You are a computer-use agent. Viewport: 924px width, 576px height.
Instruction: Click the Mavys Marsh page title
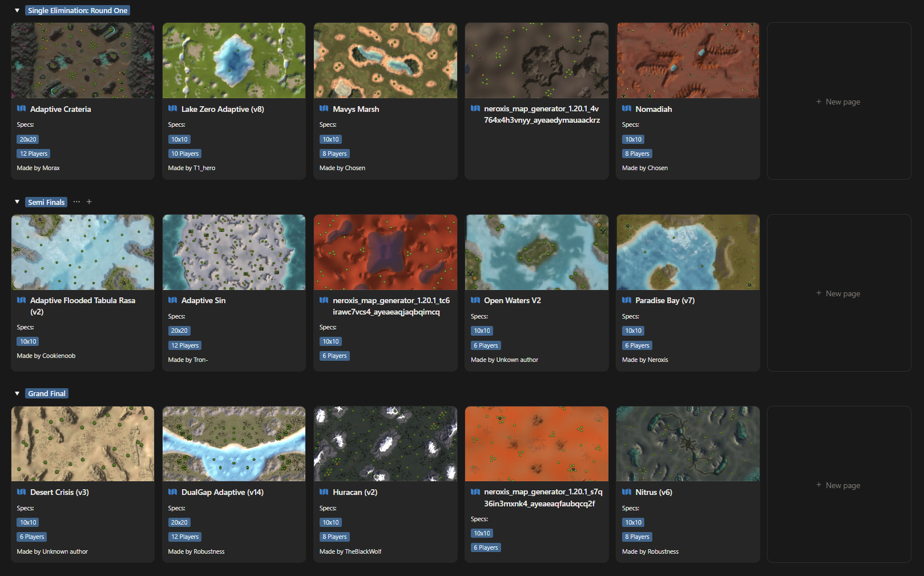click(x=356, y=109)
